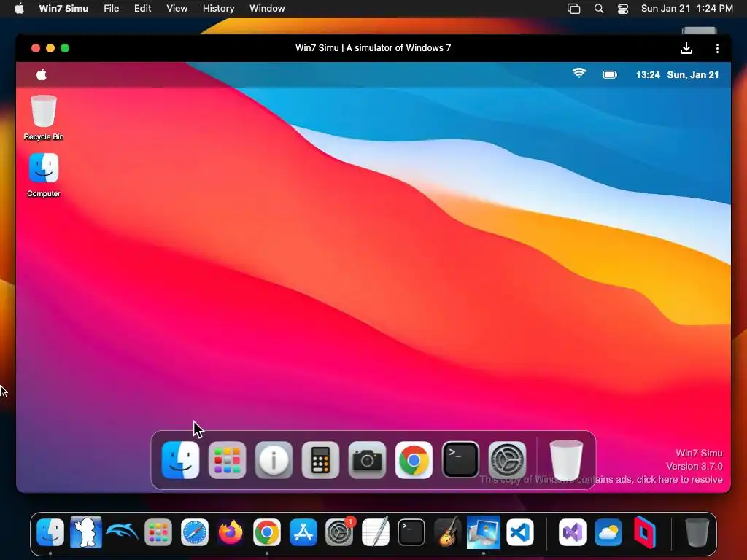Open Chrome in the simulator dock
Screen dimensions: 747x560
pos(414,460)
